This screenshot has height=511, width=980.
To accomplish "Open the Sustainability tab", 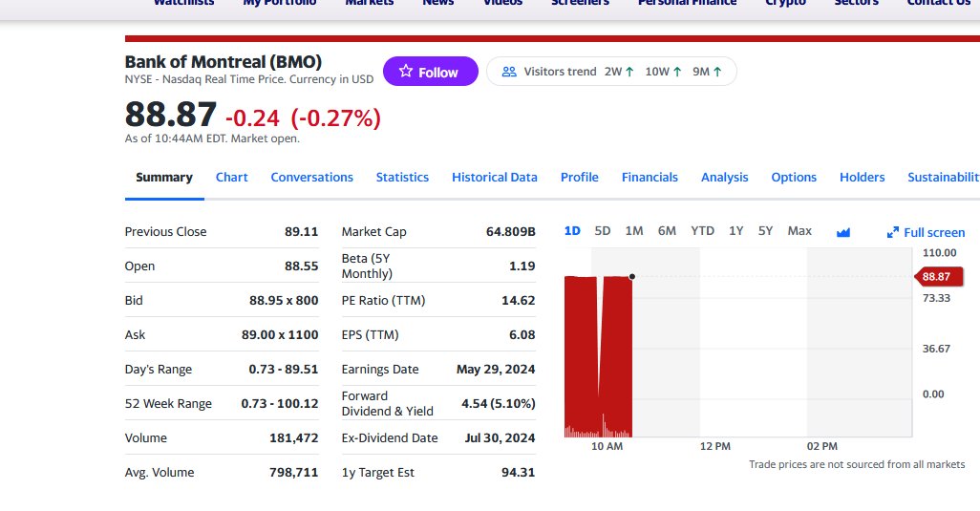I will (944, 178).
